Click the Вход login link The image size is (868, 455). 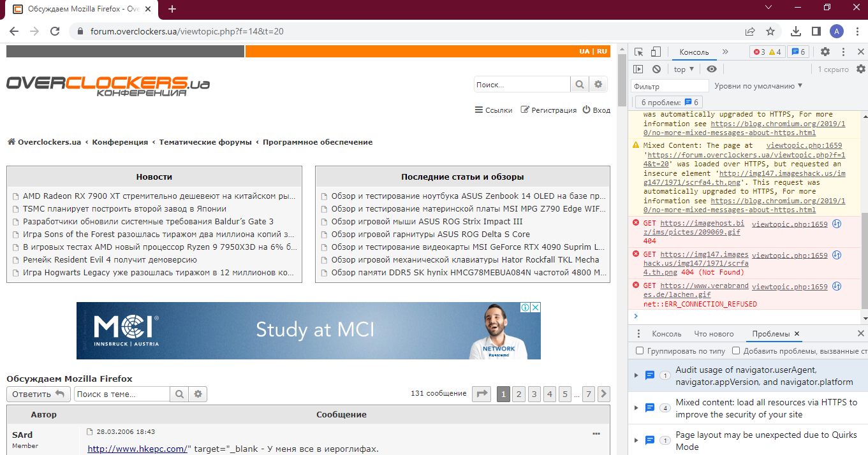(x=596, y=110)
